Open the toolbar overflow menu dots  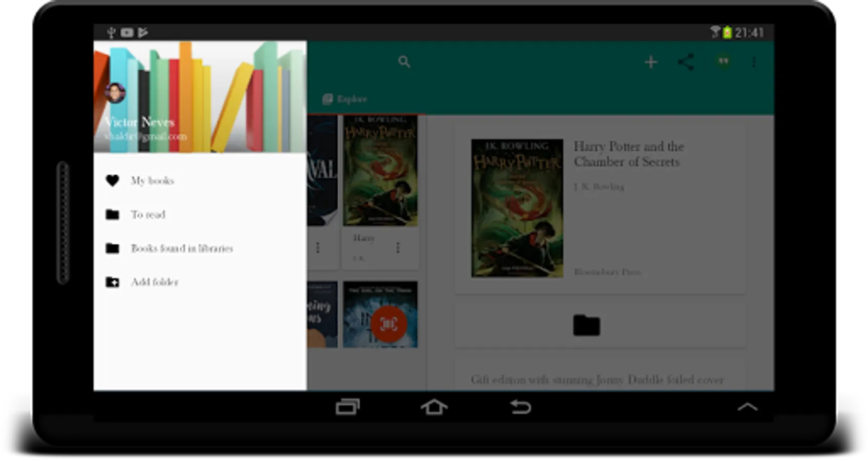(x=754, y=62)
